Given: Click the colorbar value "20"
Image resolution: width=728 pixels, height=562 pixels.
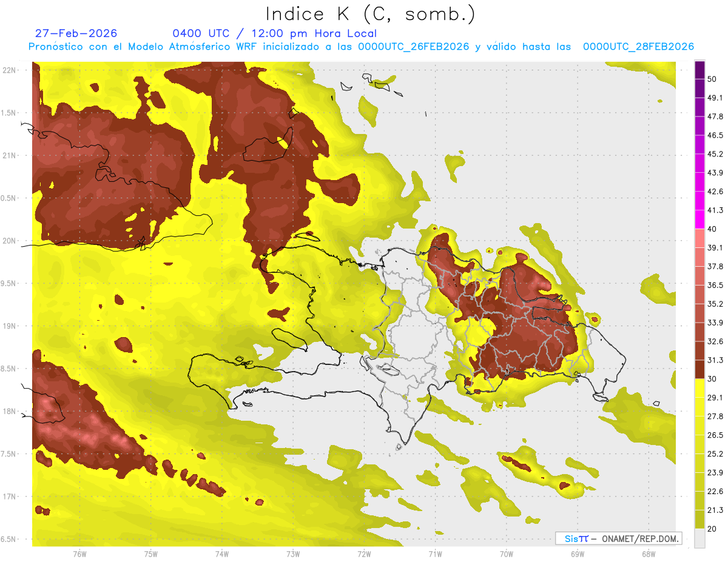Looking at the screenshot, I should pos(712,529).
